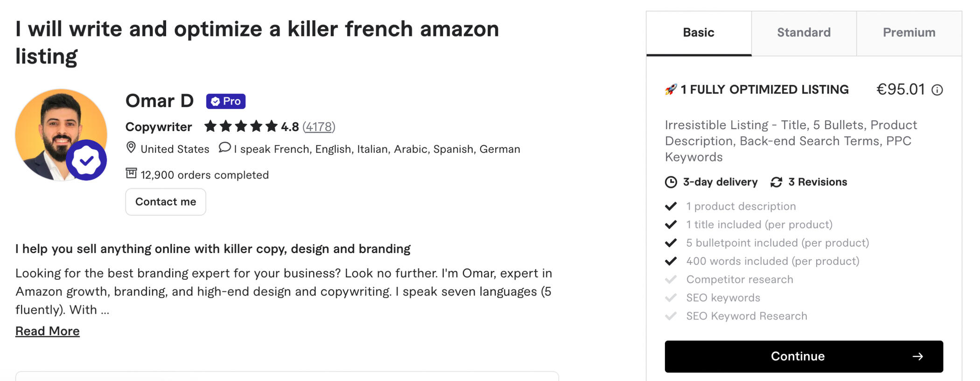Click the checkmark beside 1 product description

tap(671, 206)
